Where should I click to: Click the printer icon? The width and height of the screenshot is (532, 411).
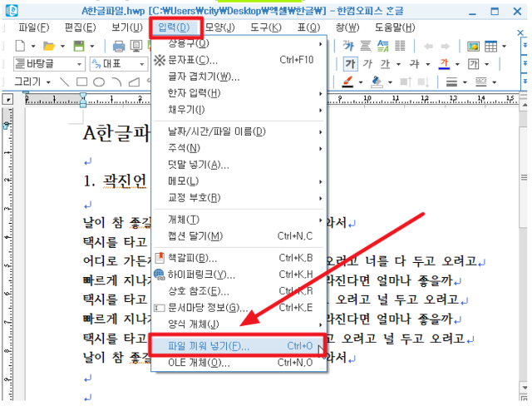pyautogui.click(x=118, y=46)
